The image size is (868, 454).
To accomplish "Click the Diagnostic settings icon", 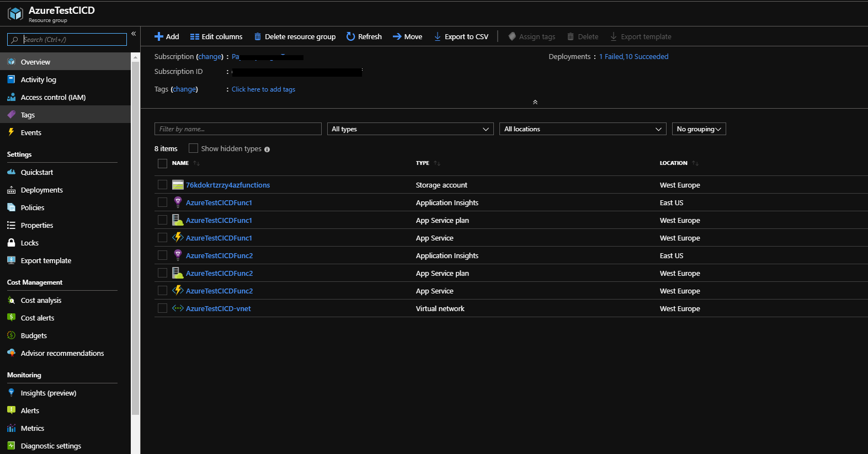I will (x=11, y=446).
